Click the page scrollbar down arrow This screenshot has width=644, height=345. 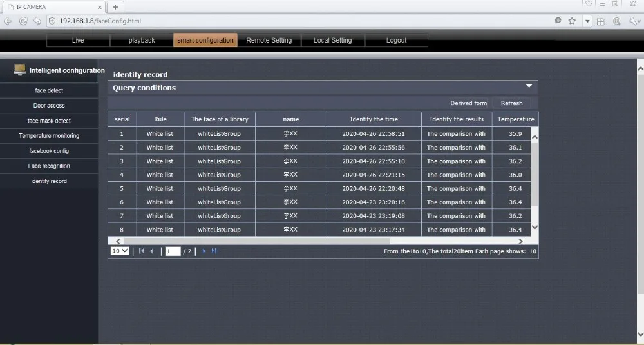(x=640, y=334)
